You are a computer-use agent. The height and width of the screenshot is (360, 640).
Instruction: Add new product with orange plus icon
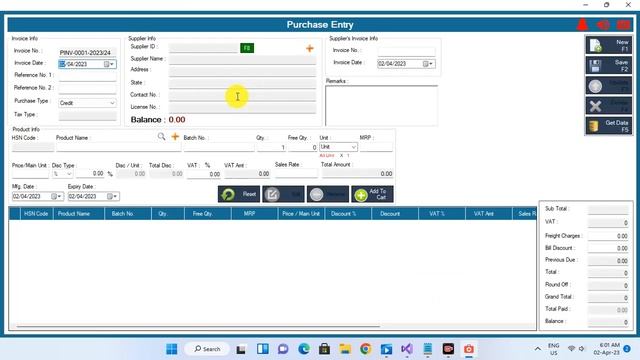point(175,136)
